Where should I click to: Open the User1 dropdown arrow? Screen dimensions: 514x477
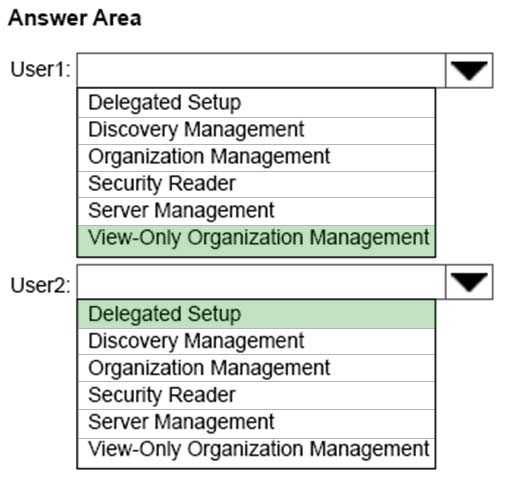pos(469,70)
